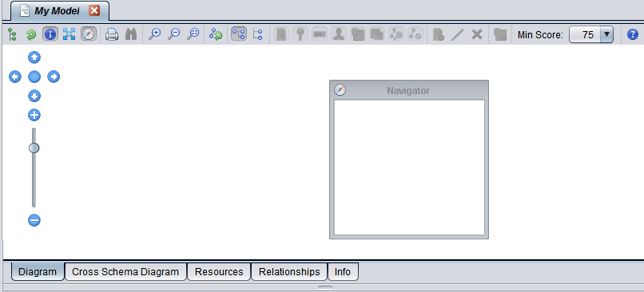Select the Resources tab
The height and width of the screenshot is (292, 644).
point(219,272)
